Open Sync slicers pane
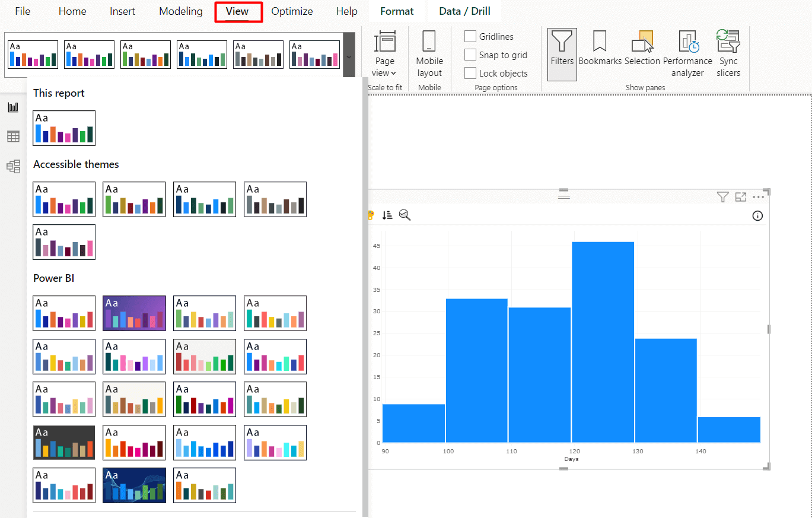The height and width of the screenshot is (518, 812). point(728,53)
